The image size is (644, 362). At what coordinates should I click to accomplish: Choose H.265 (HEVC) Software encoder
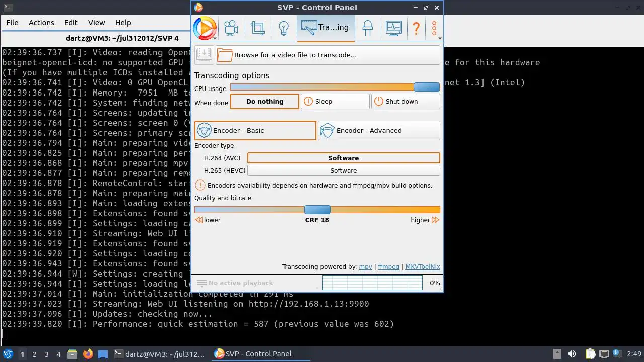(x=343, y=170)
